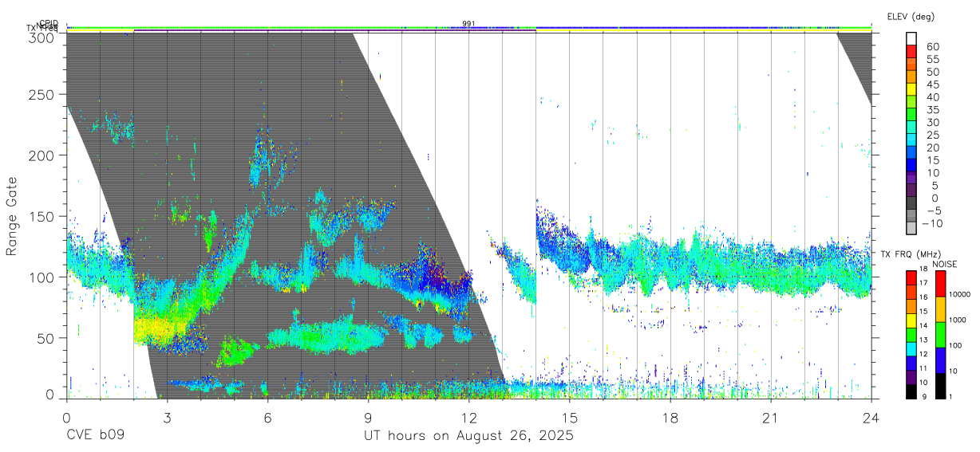Click the blue swatch labeled 10 in NOISE colorbar
The image size is (980, 452).
click(939, 360)
